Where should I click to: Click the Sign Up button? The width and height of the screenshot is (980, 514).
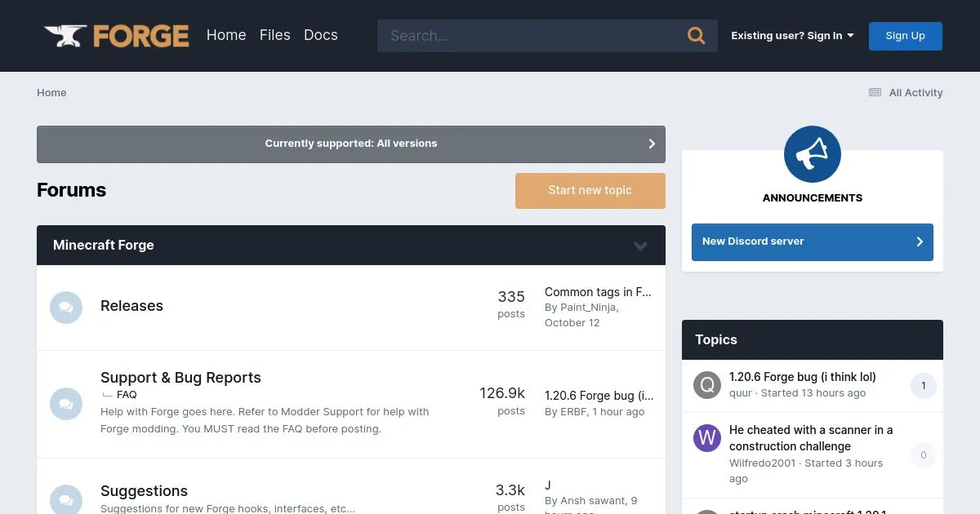point(906,36)
